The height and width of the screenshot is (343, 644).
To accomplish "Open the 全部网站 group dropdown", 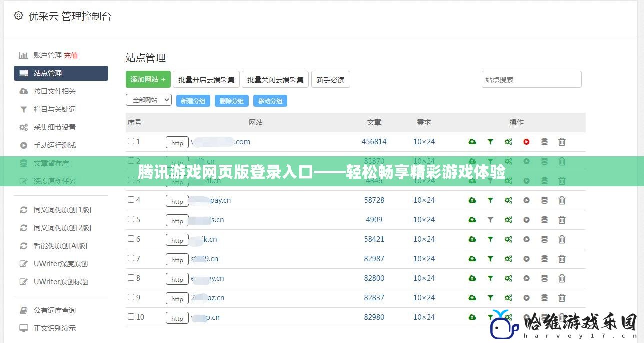I will pos(149,100).
